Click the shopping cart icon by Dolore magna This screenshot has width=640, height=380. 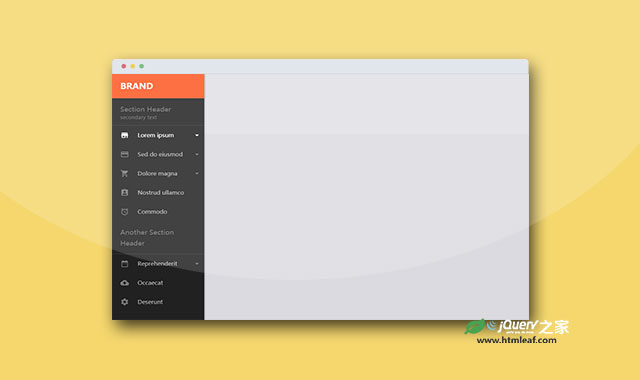[124, 173]
